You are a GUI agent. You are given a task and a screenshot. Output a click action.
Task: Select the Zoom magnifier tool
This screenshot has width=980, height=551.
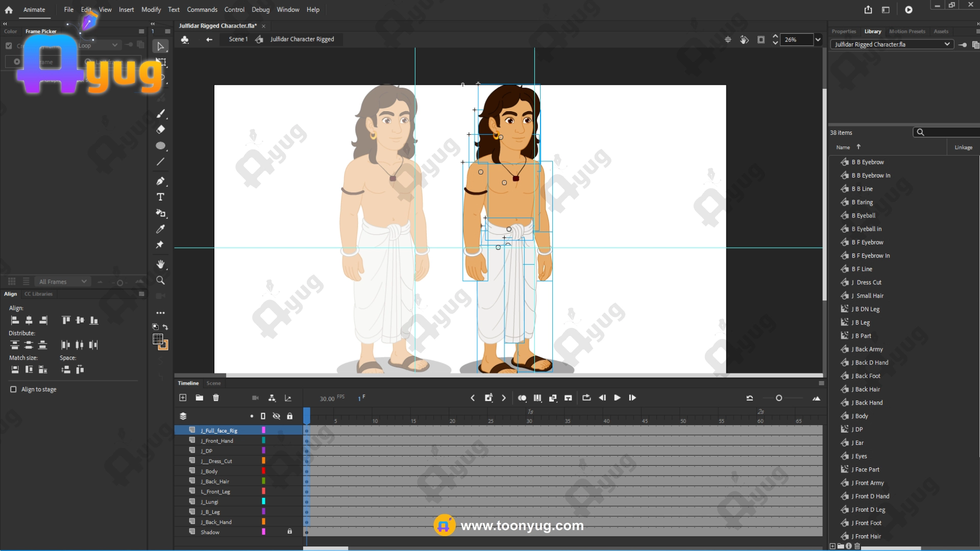tap(160, 280)
